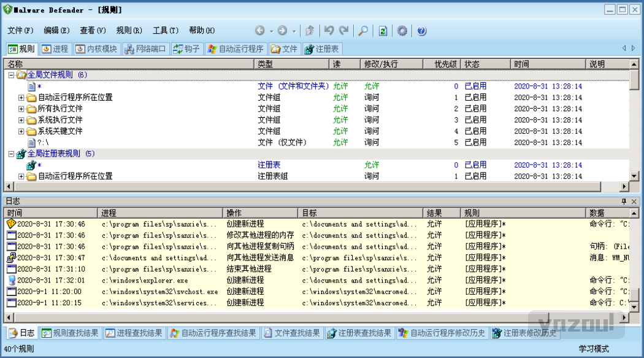The width and height of the screenshot is (644, 358).
Task: Open the 工具(T) menu
Action: coord(166,31)
